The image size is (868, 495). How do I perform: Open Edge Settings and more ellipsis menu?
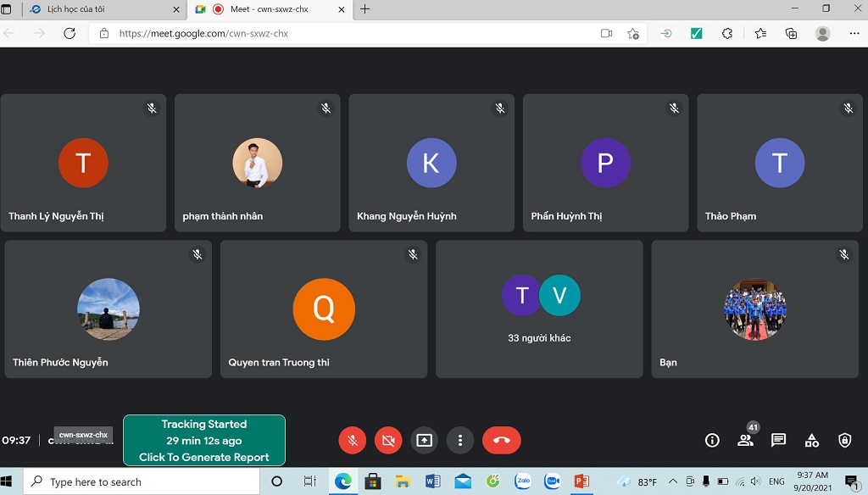[854, 34]
